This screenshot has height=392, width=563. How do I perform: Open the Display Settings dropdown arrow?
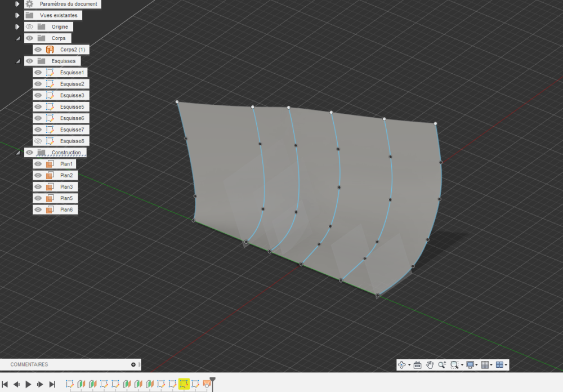476,365
